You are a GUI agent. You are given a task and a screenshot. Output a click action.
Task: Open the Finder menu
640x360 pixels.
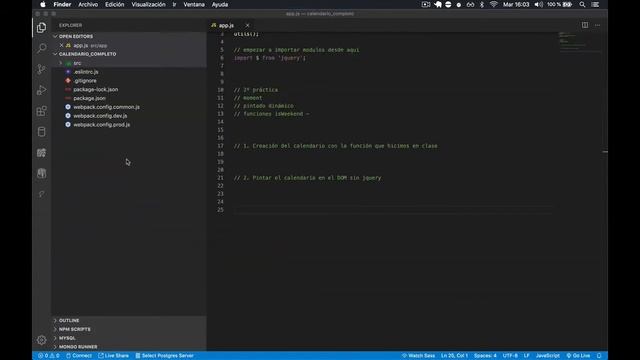(62, 4)
